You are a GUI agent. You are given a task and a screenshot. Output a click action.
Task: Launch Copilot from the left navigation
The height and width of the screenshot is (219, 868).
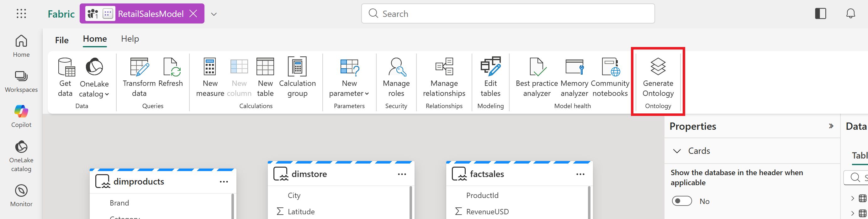click(21, 117)
